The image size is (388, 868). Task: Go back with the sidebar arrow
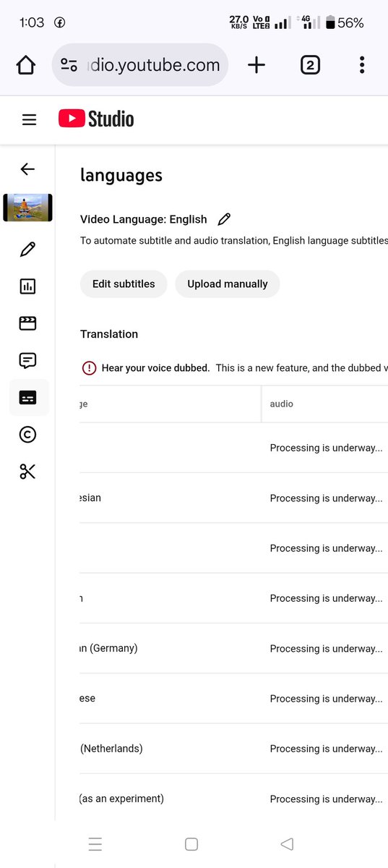point(27,169)
